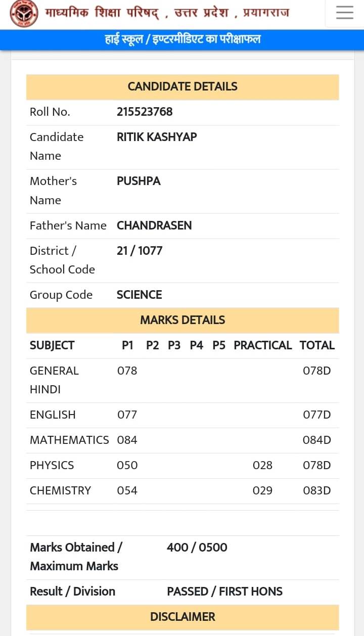The height and width of the screenshot is (636, 364).
Task: Click the DISCLAIMER section header
Action: 183,617
